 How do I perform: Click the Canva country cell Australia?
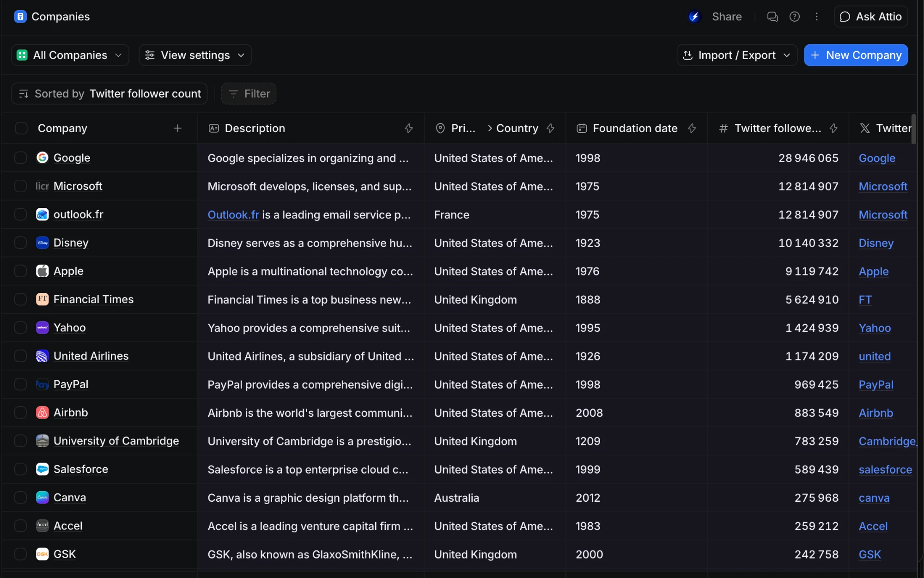pos(495,498)
